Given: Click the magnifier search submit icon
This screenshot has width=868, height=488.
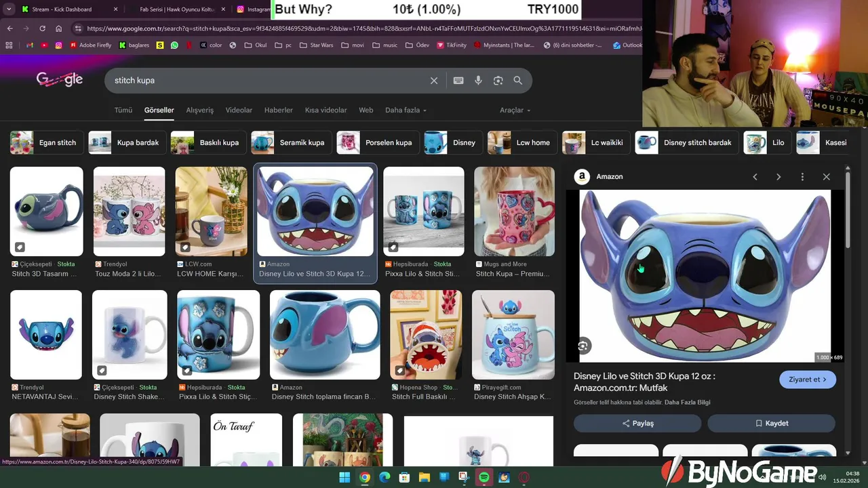Looking at the screenshot, I should [518, 81].
